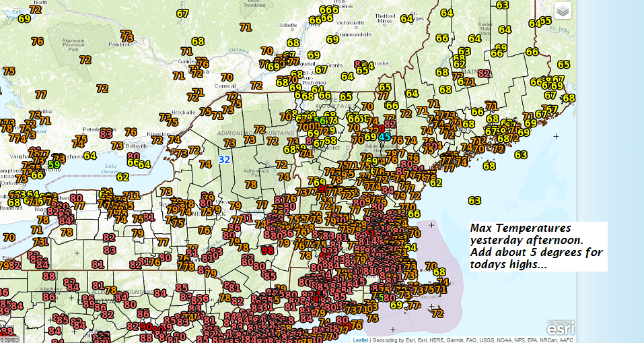
Task: Click the Leaflet attribution link
Action: (361, 340)
